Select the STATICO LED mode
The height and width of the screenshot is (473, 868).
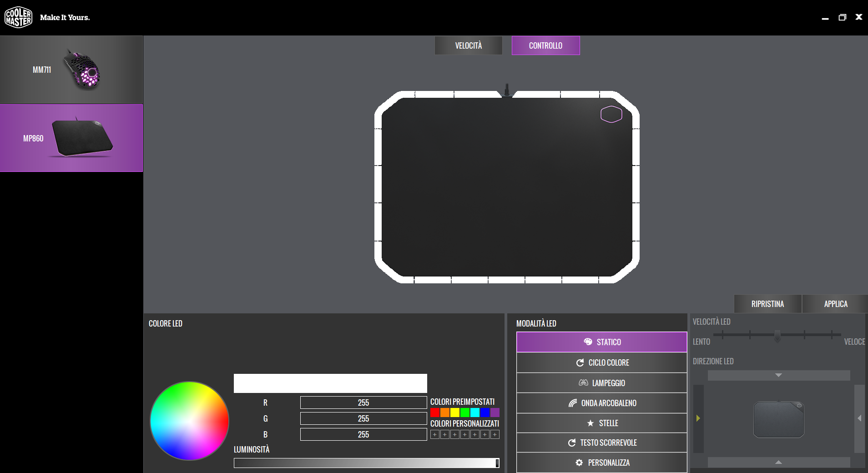(601, 342)
